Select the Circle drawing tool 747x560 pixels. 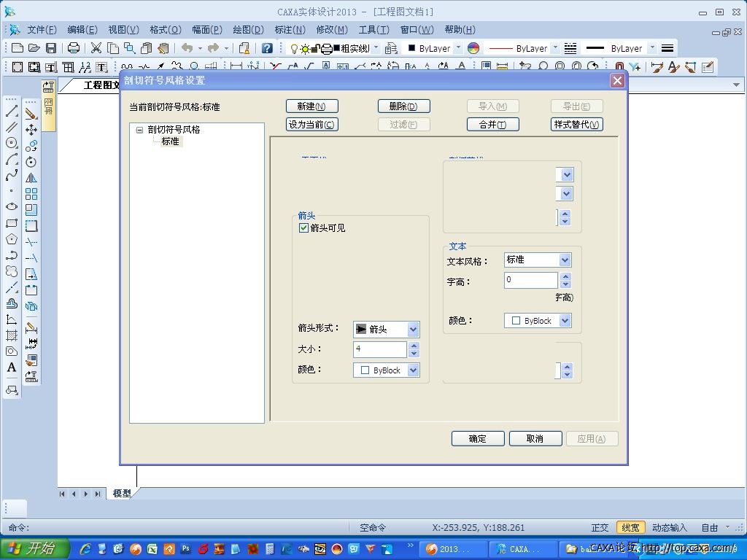pos(12,143)
